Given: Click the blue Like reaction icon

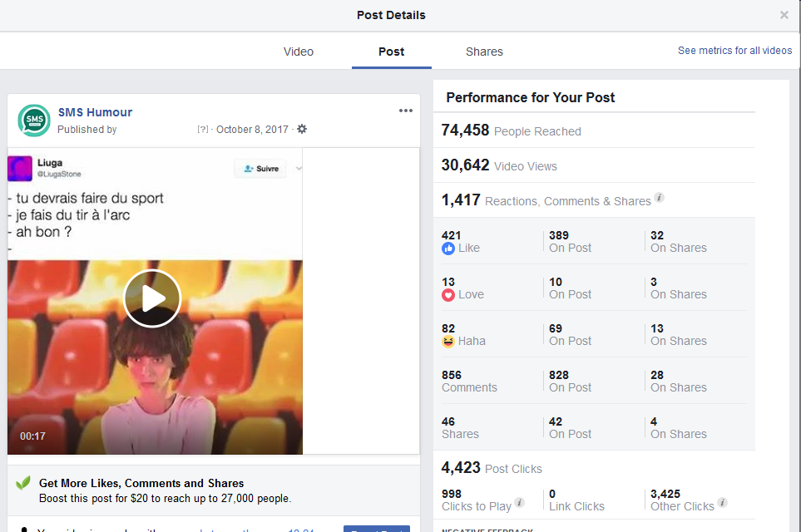Looking at the screenshot, I should [x=448, y=249].
